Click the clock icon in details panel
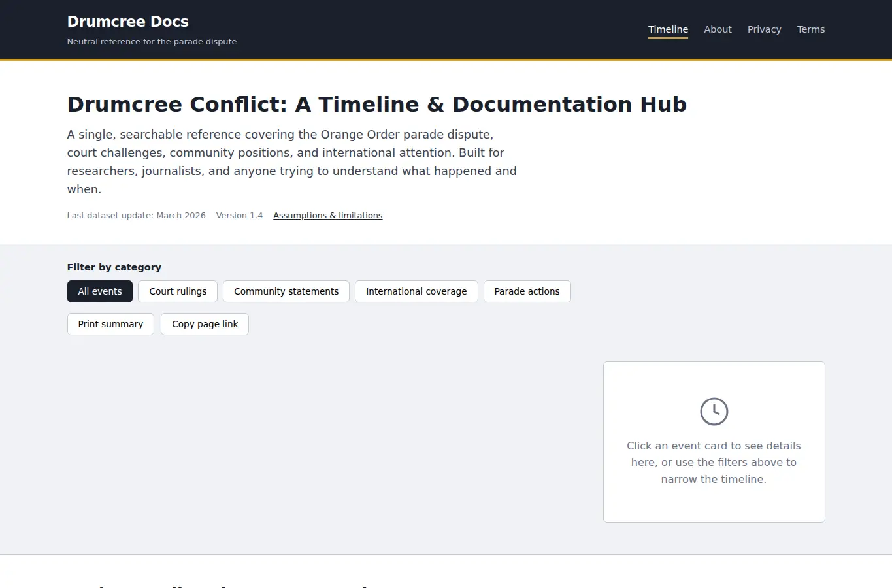Viewport: 892px width, 588px height. click(714, 412)
